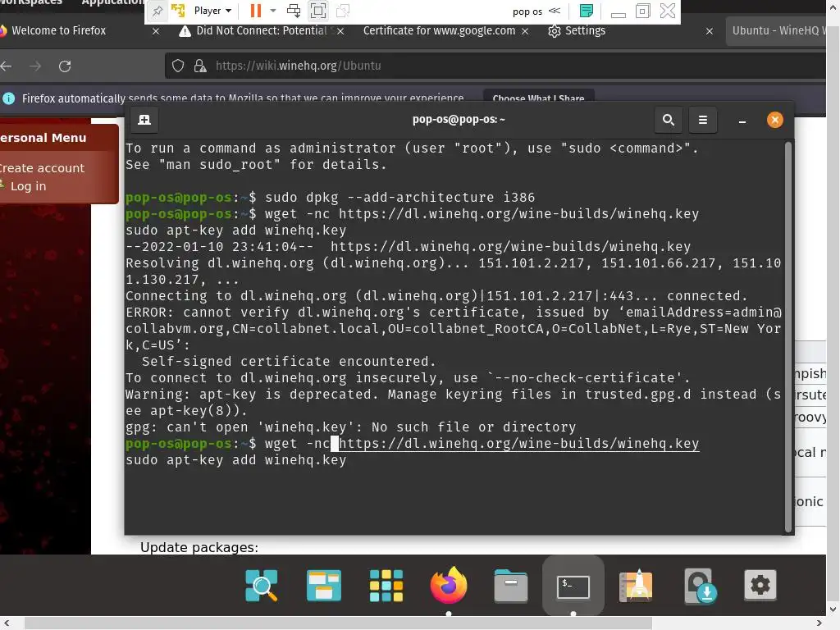Focus the URL bar showing wiki.winehq.org/Ubuntu
840x630 pixels.
coord(495,66)
